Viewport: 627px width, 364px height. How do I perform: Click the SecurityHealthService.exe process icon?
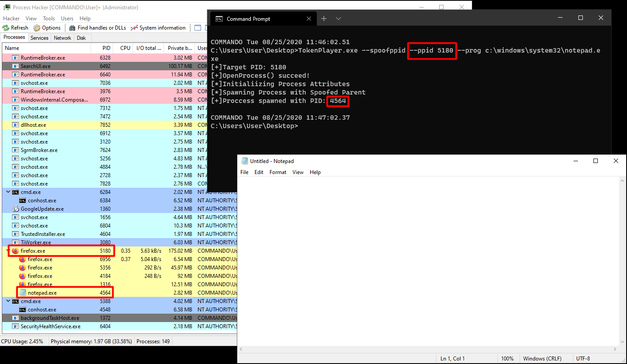15,326
